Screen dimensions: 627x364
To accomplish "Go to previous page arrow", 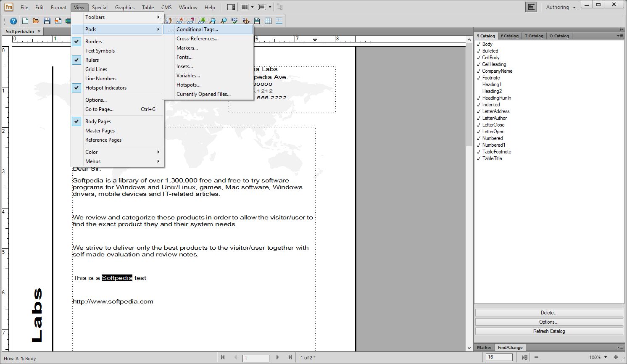I will coord(235,357).
